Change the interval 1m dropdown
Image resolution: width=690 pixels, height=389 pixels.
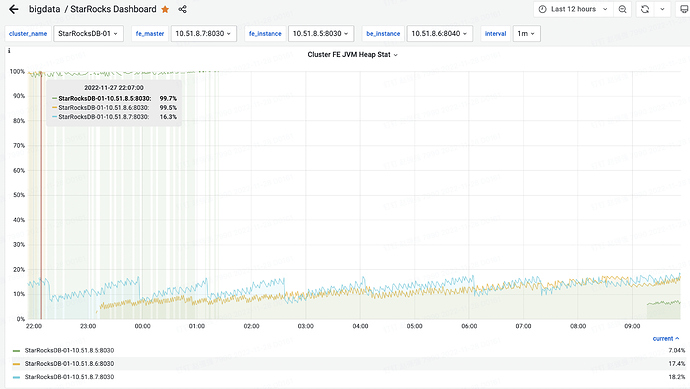click(x=526, y=33)
